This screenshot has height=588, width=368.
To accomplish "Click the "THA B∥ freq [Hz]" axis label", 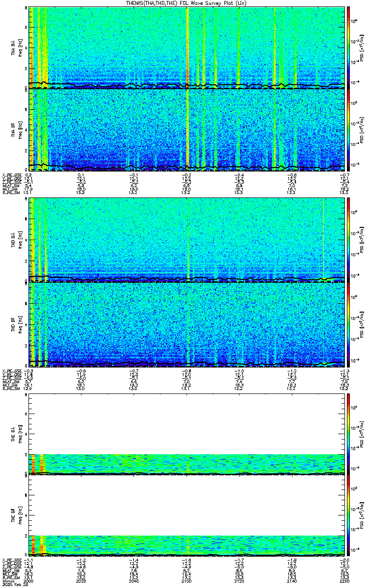I will point(16,130).
